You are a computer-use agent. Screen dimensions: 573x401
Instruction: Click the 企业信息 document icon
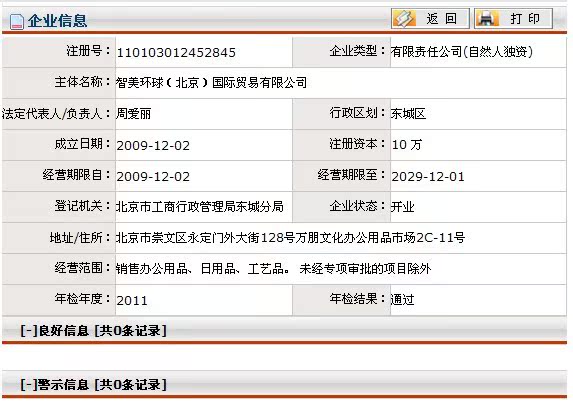(x=16, y=21)
